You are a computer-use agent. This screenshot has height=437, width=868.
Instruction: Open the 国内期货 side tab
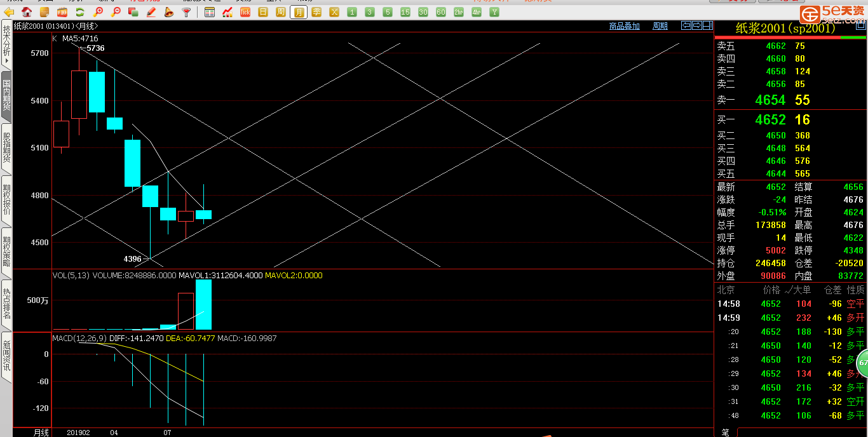[6, 97]
